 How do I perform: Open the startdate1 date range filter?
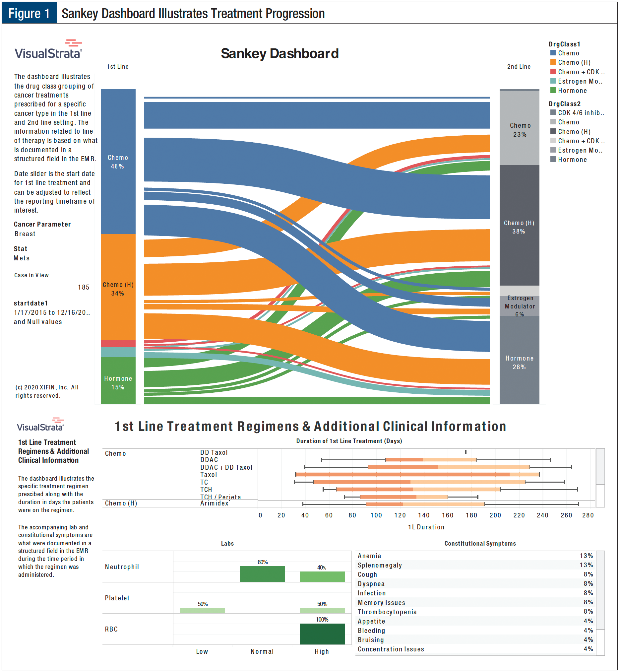click(52, 312)
